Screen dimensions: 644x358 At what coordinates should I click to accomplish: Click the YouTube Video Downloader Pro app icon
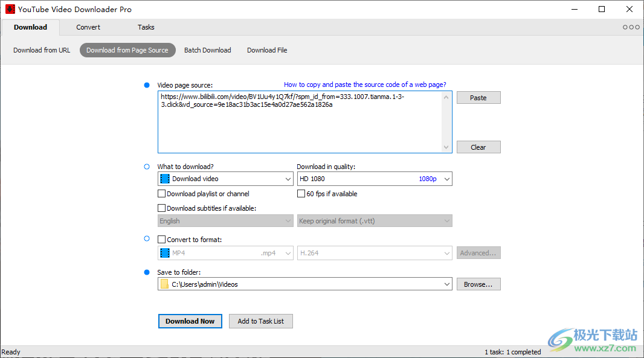tap(10, 9)
